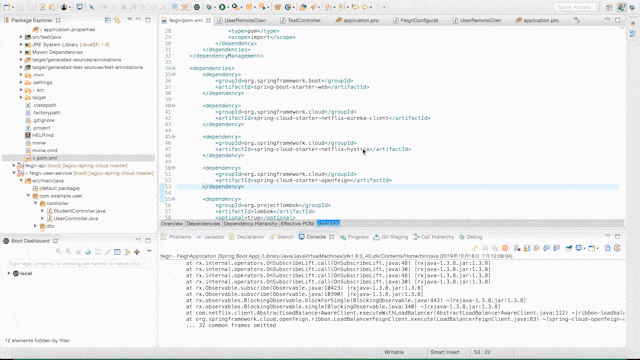Screen dimensions: 640x360
Task: Collapse the feign-user-service project
Action: tap(14, 173)
